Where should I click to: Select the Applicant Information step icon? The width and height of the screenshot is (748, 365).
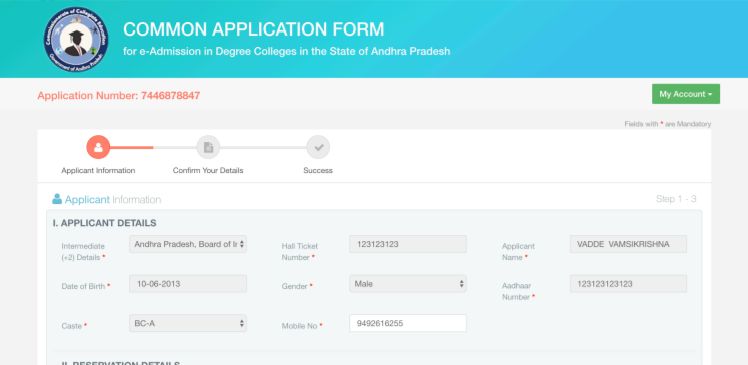click(x=98, y=147)
